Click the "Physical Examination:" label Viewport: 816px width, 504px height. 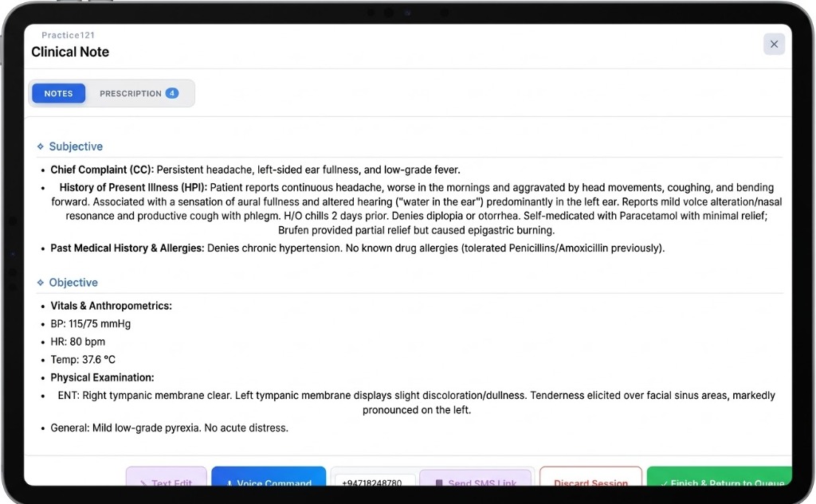coord(103,377)
